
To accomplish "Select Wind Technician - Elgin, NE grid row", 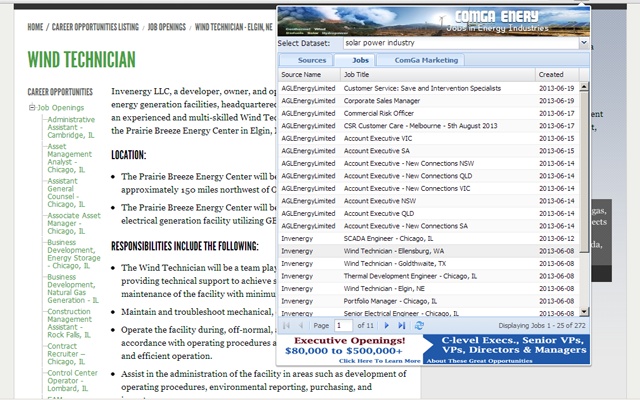I will coord(429,289).
